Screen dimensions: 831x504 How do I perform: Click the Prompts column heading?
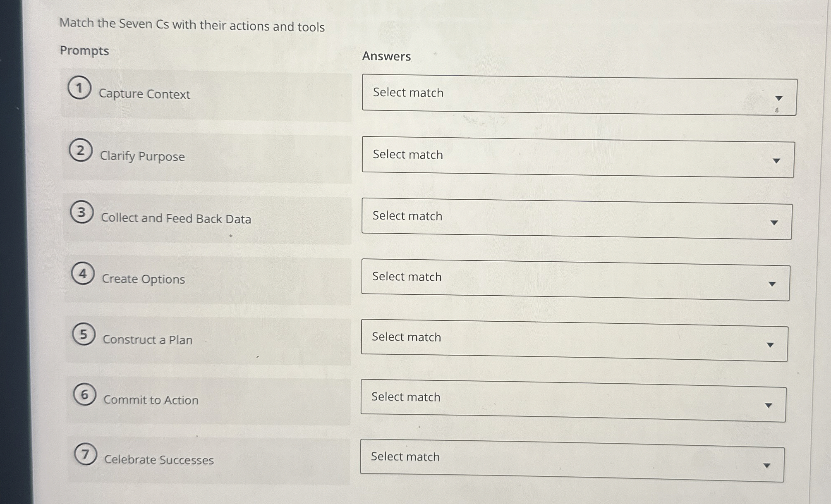coord(84,50)
